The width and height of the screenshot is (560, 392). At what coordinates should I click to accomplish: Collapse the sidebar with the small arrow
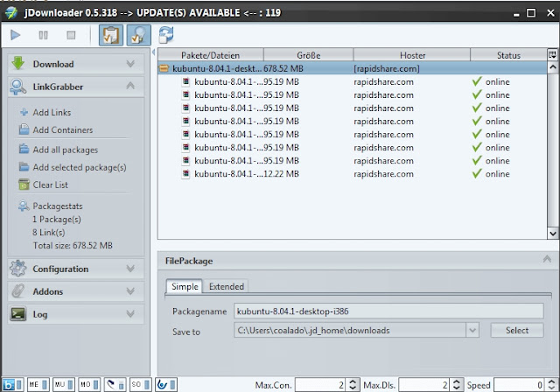pos(154,52)
